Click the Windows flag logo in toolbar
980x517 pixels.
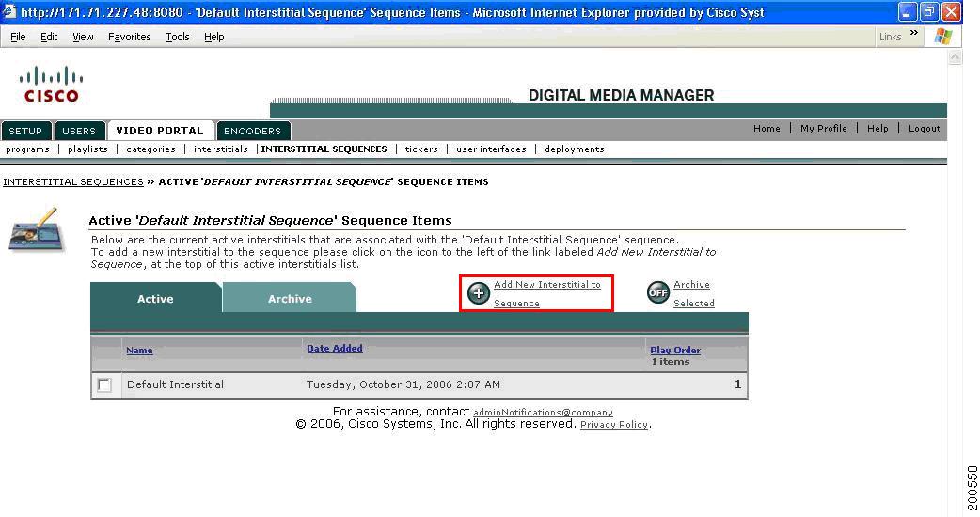tap(942, 37)
